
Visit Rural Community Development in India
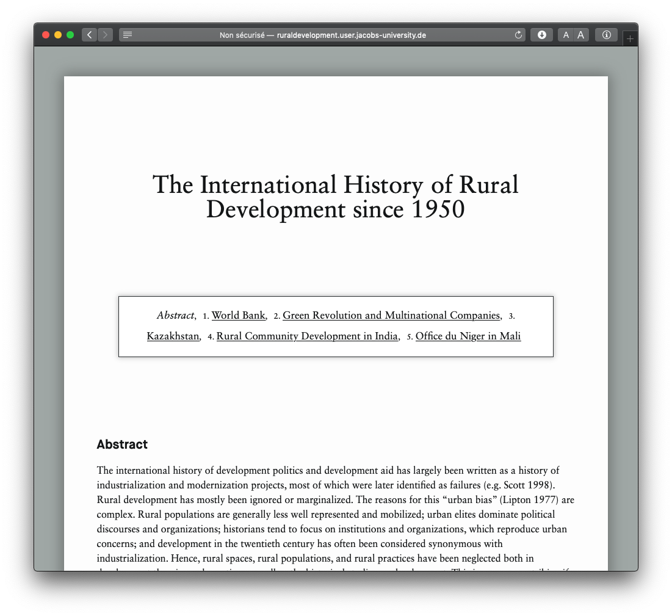pyautogui.click(x=307, y=336)
